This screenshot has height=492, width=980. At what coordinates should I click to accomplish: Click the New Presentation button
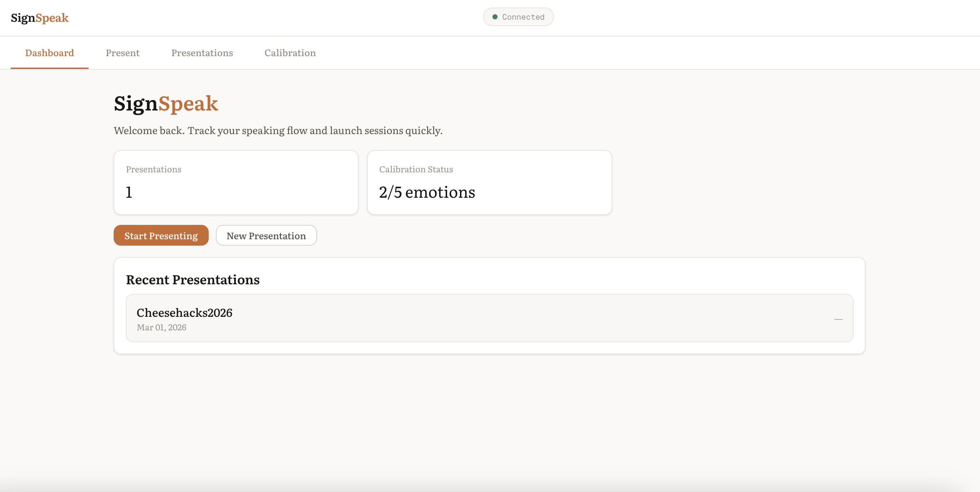click(x=266, y=236)
